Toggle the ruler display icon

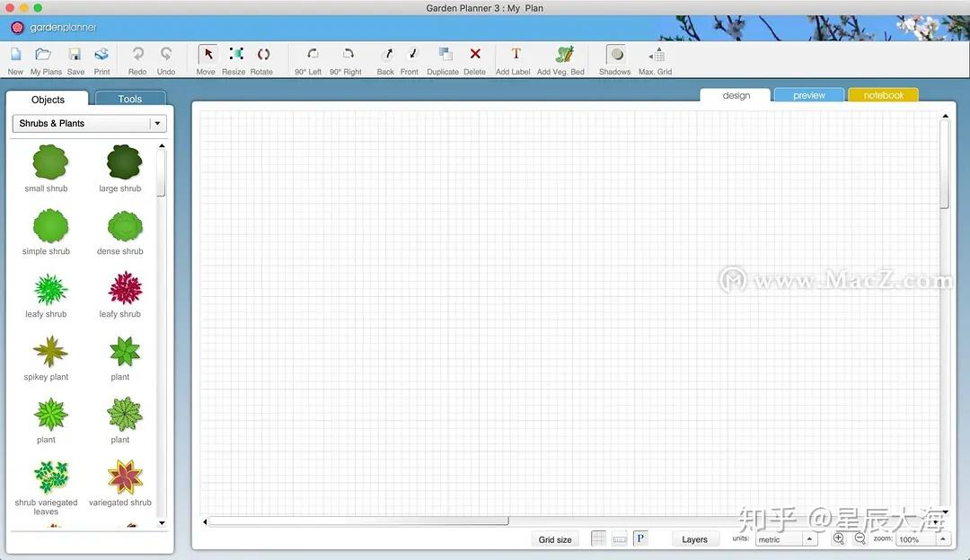tap(620, 538)
